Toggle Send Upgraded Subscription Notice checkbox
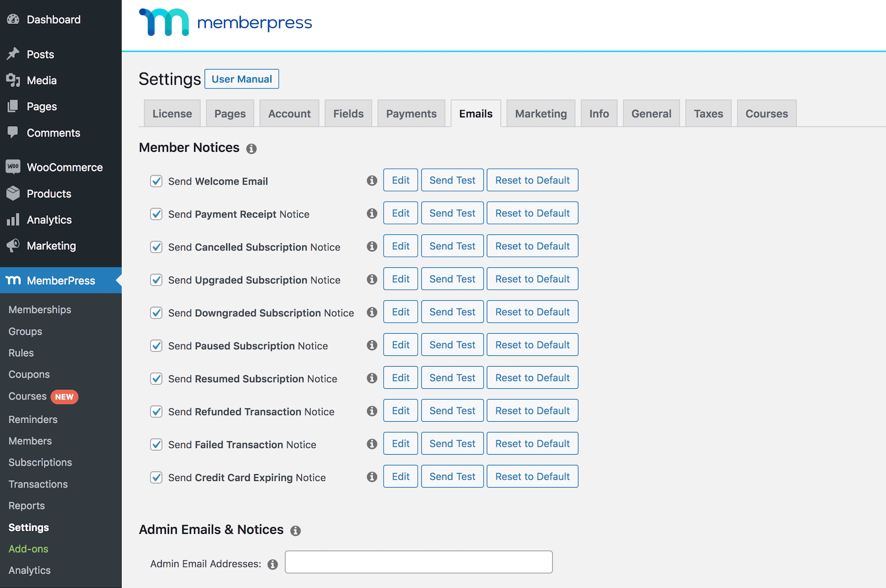The height and width of the screenshot is (588, 886). tap(156, 280)
